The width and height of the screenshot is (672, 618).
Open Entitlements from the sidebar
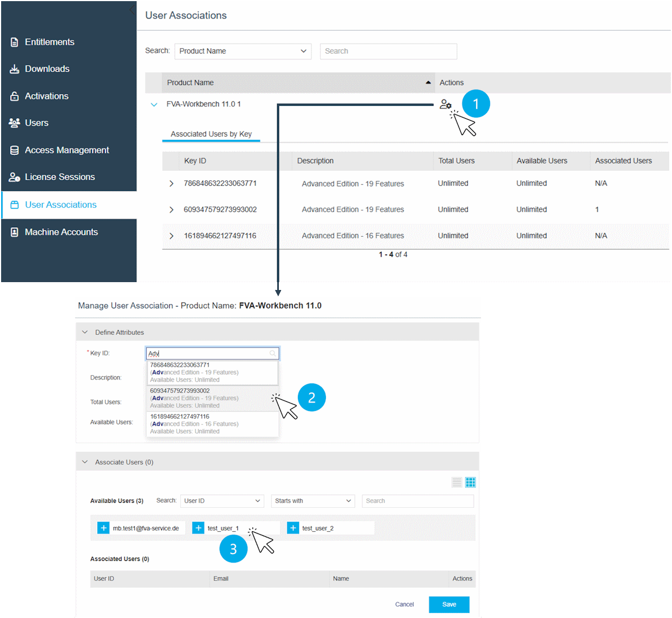[49, 42]
